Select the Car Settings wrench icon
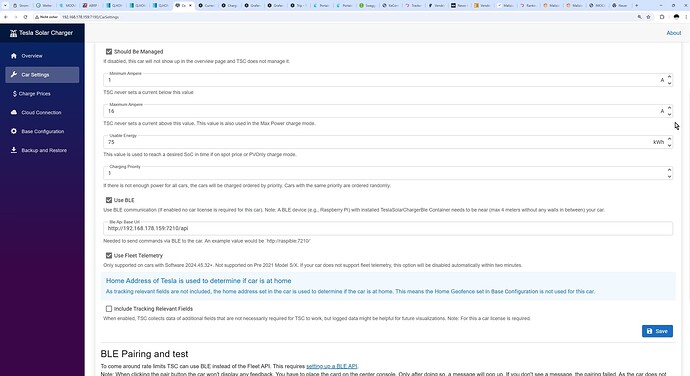690x376 pixels. [14, 74]
